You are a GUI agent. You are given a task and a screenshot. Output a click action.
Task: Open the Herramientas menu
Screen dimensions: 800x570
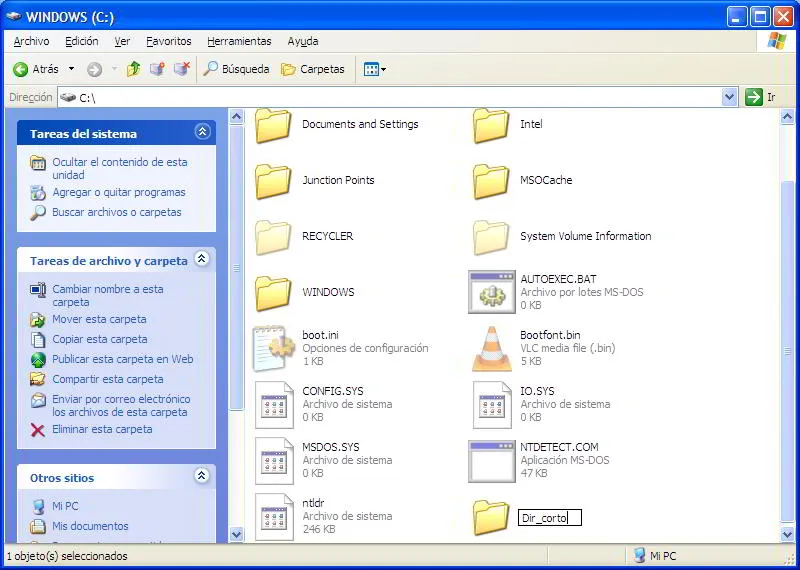tap(239, 41)
